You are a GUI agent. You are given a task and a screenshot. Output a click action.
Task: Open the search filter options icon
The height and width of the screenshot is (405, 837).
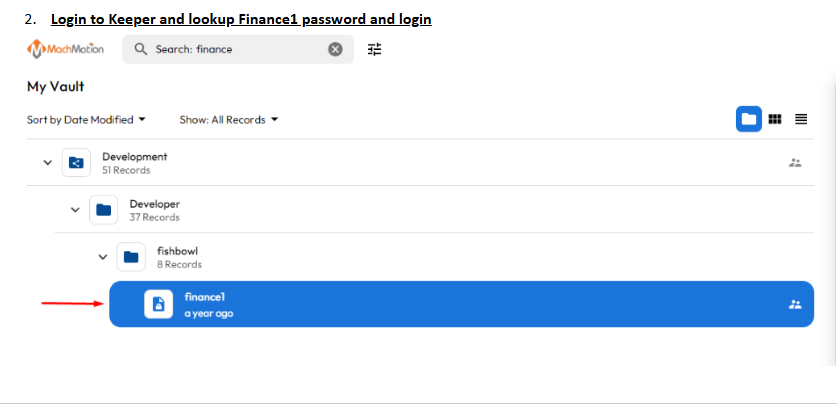tap(375, 49)
